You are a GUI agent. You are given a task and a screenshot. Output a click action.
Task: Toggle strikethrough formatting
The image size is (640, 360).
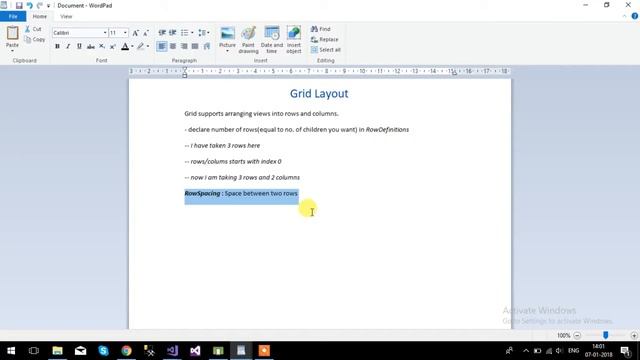(91, 47)
